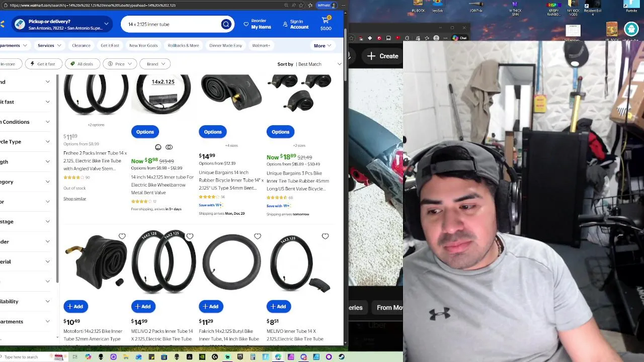Open Copilot from the taskbar
The width and height of the screenshot is (644, 362).
click(x=88, y=357)
